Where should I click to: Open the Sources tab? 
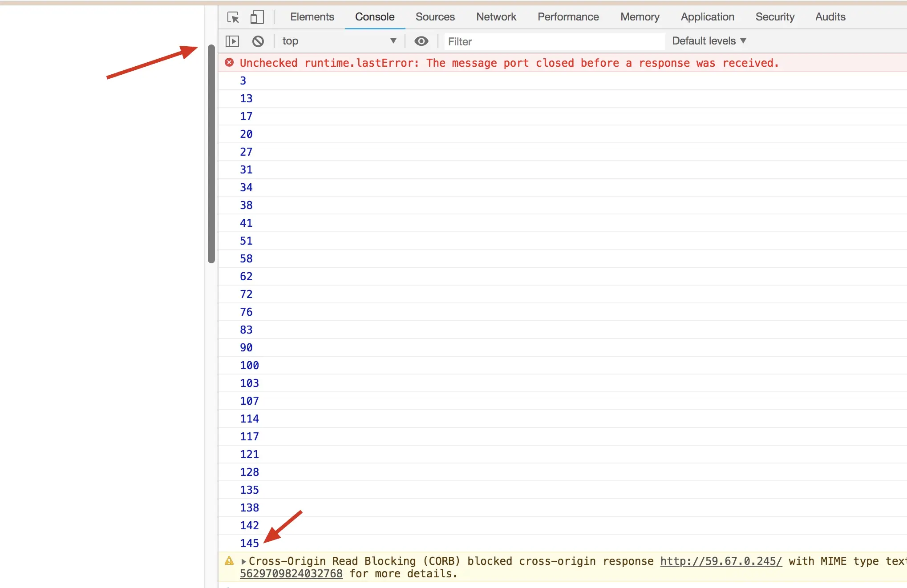click(435, 17)
